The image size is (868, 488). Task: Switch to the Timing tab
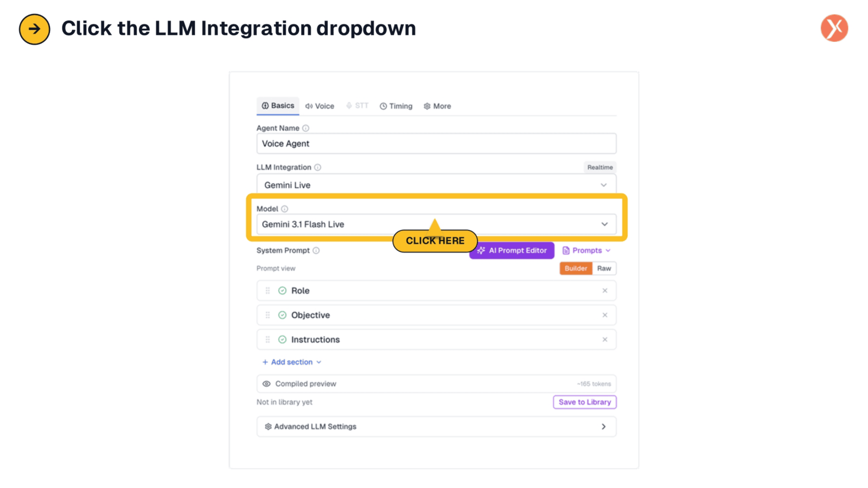point(396,106)
